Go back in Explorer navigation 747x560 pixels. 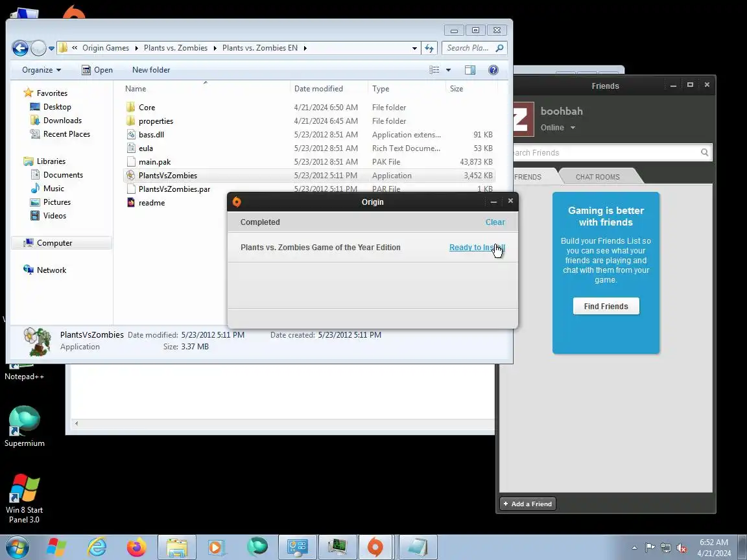[20, 48]
